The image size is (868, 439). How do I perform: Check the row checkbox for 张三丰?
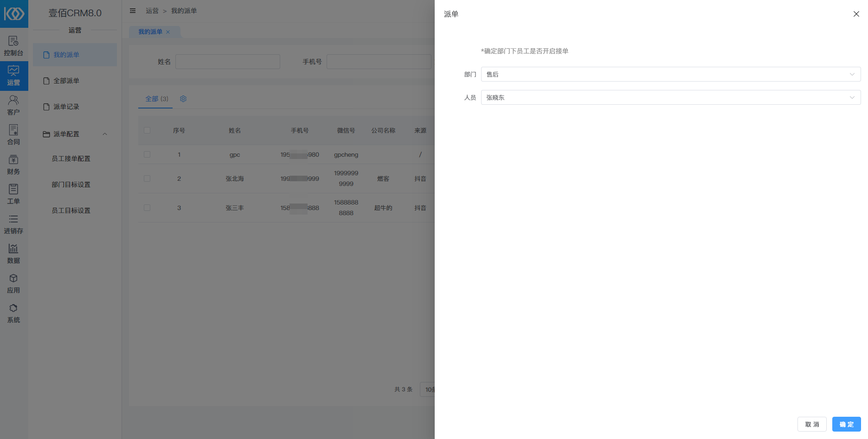[x=147, y=208]
